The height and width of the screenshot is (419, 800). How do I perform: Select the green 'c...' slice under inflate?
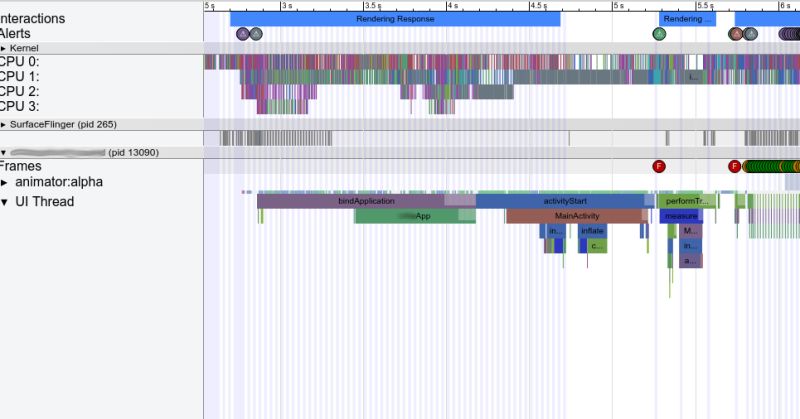(596, 246)
